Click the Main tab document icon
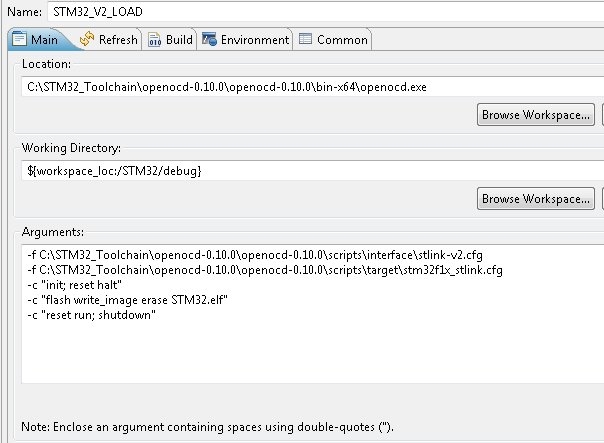This screenshot has height=443, width=604. (19, 39)
